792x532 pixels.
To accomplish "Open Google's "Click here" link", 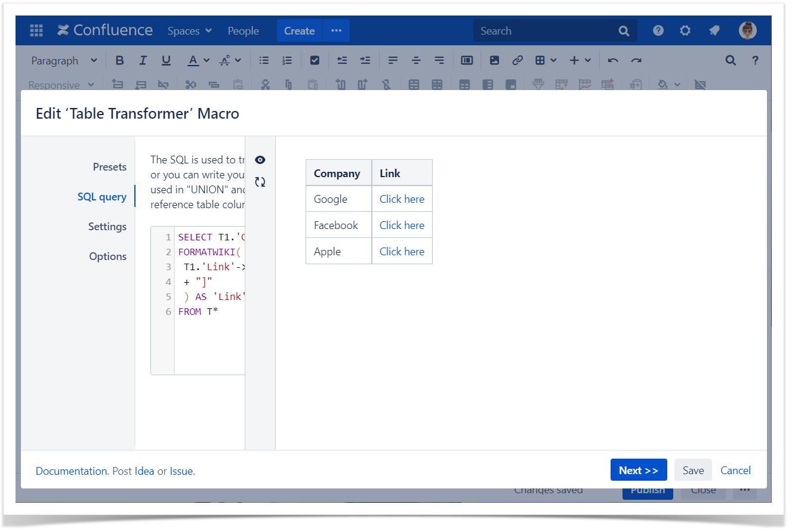I will (402, 199).
